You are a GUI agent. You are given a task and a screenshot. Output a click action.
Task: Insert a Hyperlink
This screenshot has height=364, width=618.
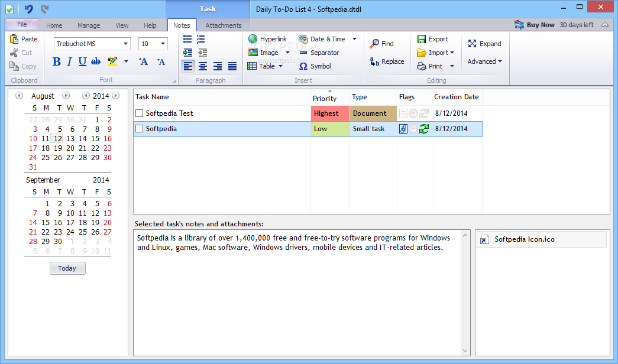[x=267, y=39]
